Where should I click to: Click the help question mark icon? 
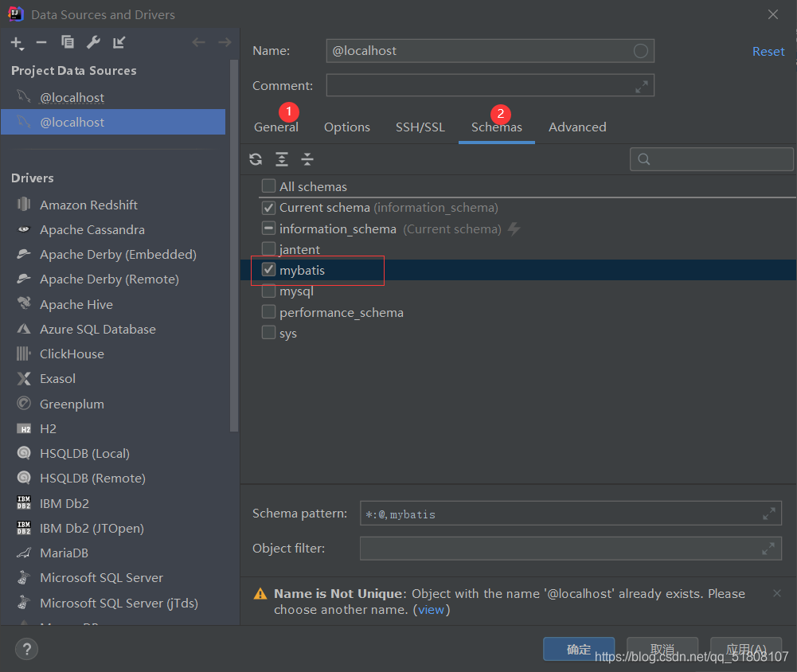click(26, 649)
